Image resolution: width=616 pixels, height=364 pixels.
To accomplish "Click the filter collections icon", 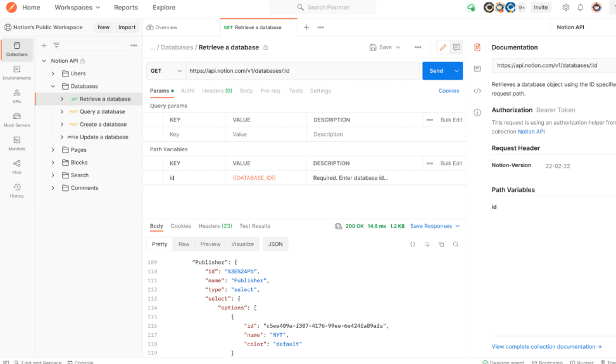I will coord(56,46).
